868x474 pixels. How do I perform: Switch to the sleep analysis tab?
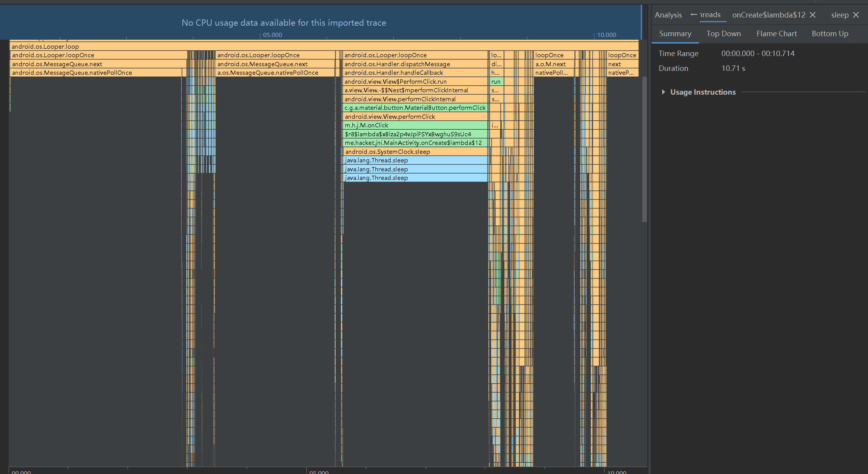pos(840,15)
